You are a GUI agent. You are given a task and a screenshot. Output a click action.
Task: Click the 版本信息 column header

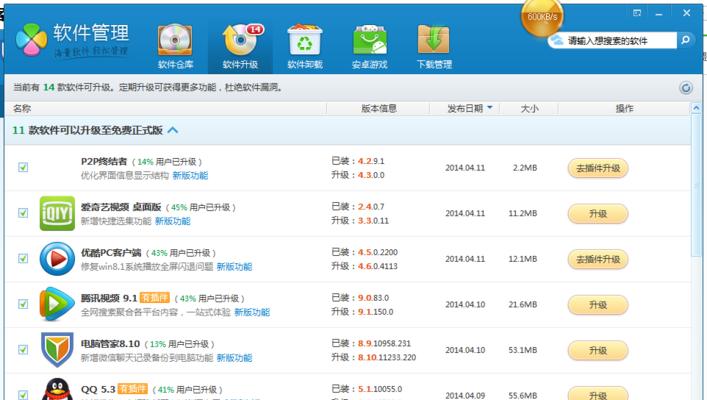pos(379,108)
